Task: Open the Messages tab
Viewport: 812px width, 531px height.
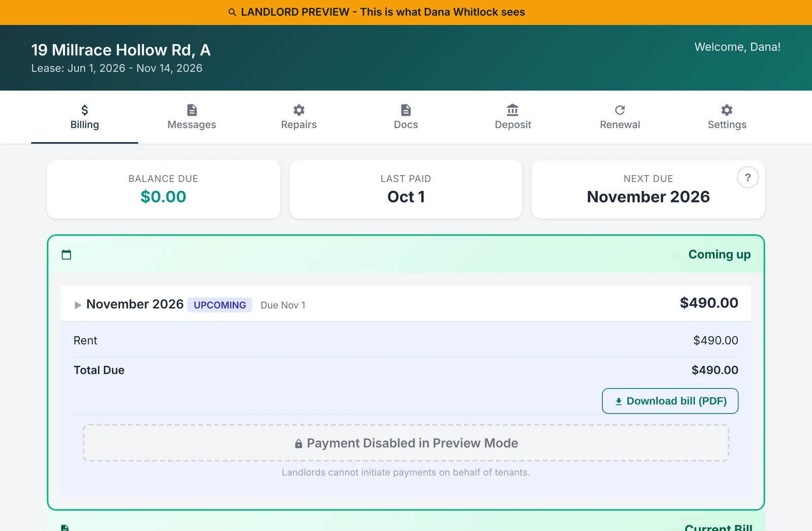Action: point(192,117)
